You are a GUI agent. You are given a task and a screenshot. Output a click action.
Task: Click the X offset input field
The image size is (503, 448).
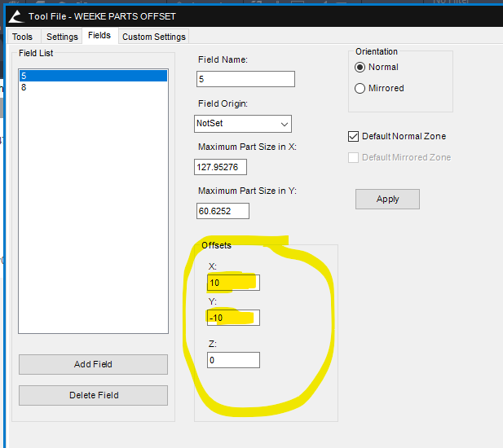233,283
